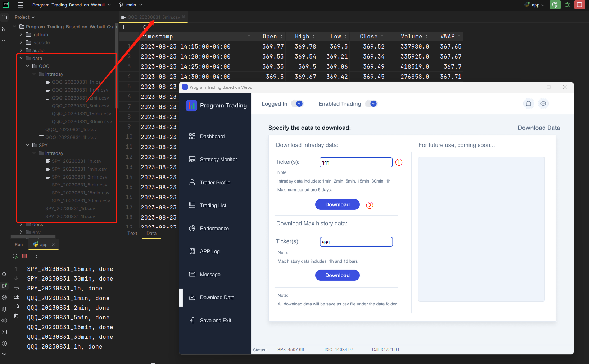This screenshot has height=364, width=589.
Task: Click the project tree horizontal scrollbar
Action: (x=33, y=237)
